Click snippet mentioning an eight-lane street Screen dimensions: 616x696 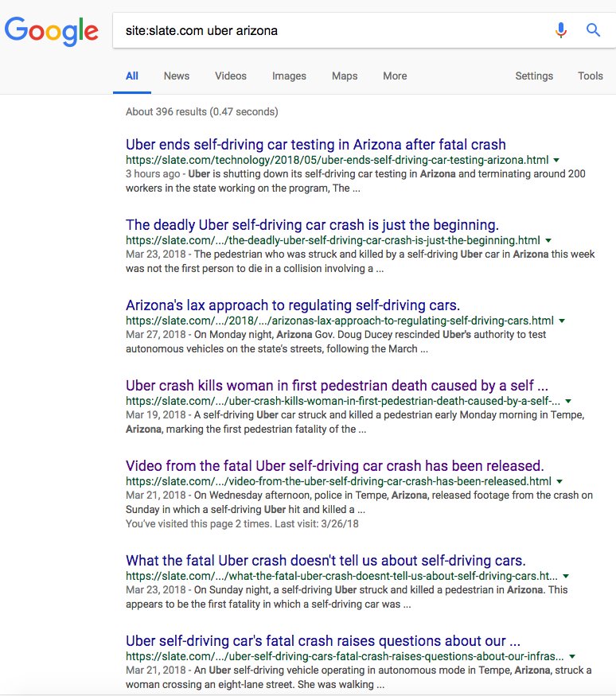358,677
